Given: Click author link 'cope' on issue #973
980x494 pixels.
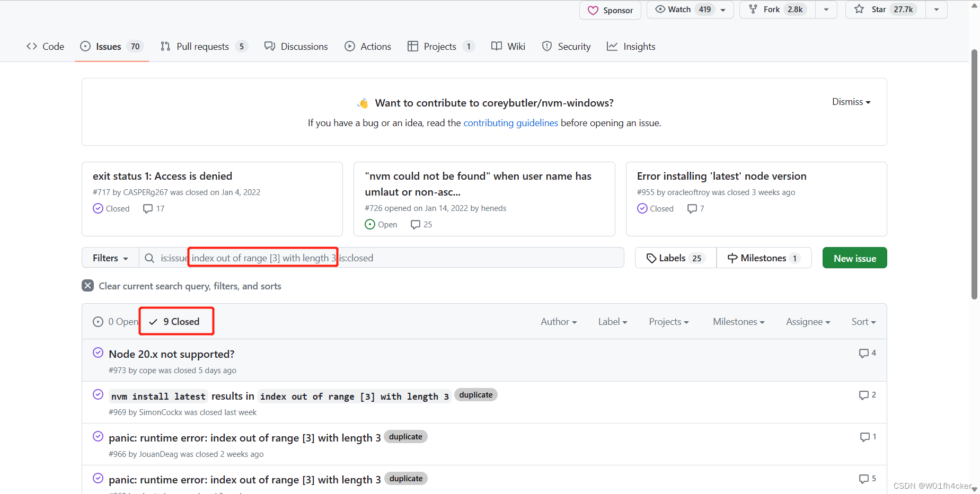Looking at the screenshot, I should point(147,371).
